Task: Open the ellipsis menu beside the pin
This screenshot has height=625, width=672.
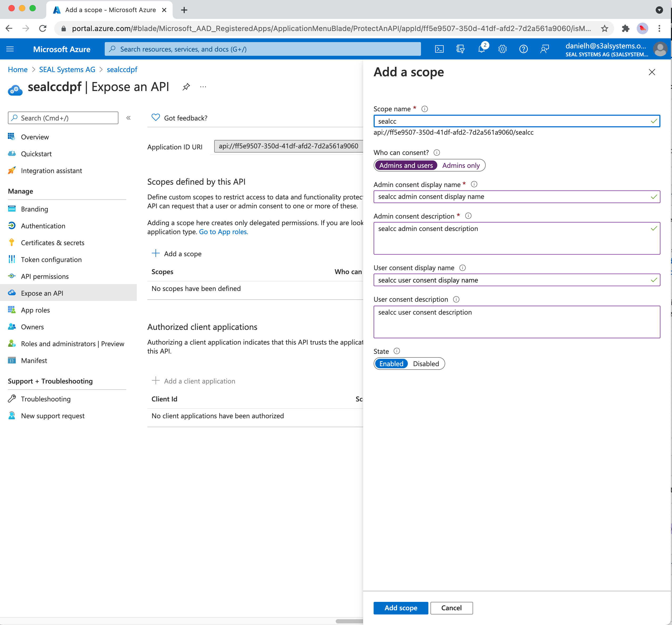Action: (203, 87)
